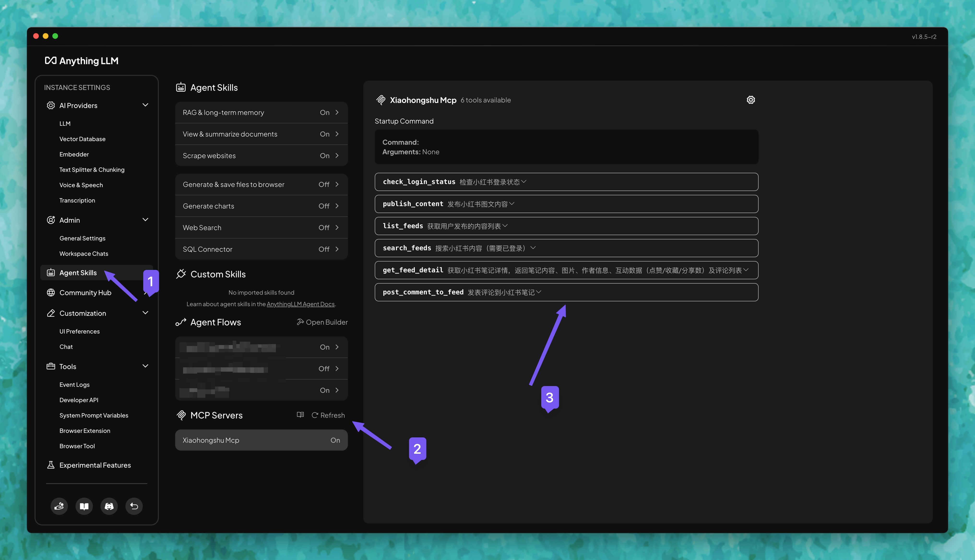Screen dimensions: 975x560
Task: Open LLM settings in sidebar
Action: pos(65,124)
